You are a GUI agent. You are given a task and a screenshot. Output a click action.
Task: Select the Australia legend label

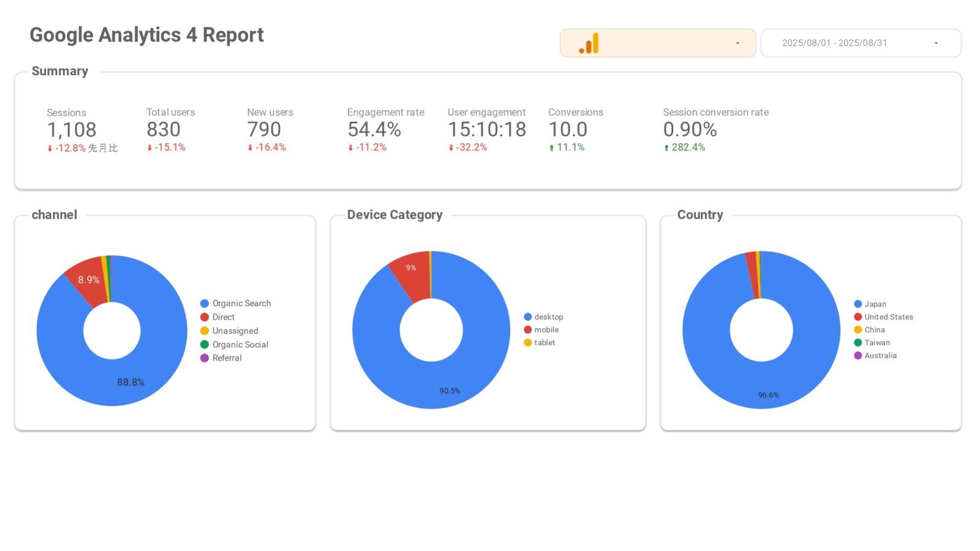(x=881, y=355)
